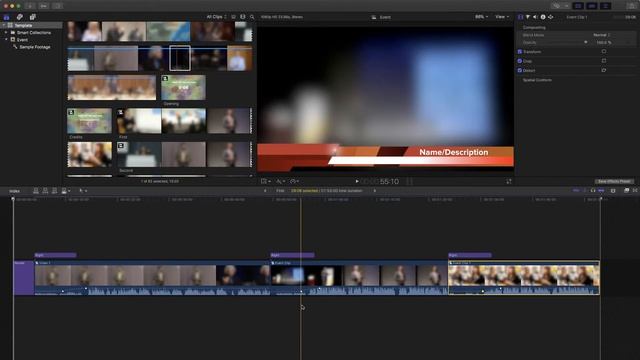Show or hide the Browser panel
The image size is (640, 360).
578,6
